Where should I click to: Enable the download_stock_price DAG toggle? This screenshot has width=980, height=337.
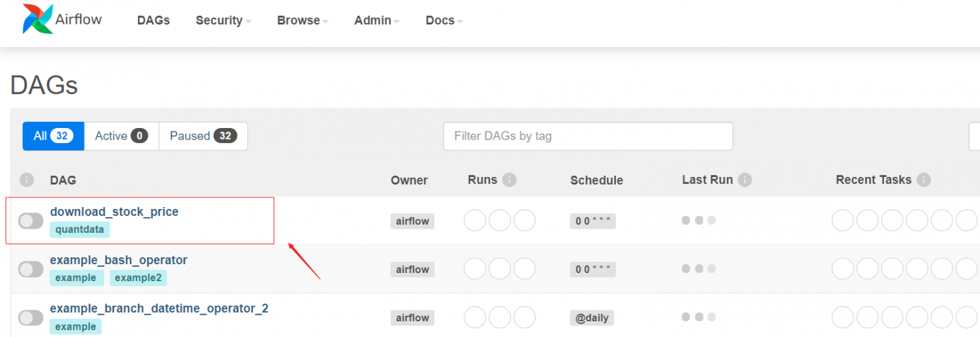pyautogui.click(x=31, y=221)
